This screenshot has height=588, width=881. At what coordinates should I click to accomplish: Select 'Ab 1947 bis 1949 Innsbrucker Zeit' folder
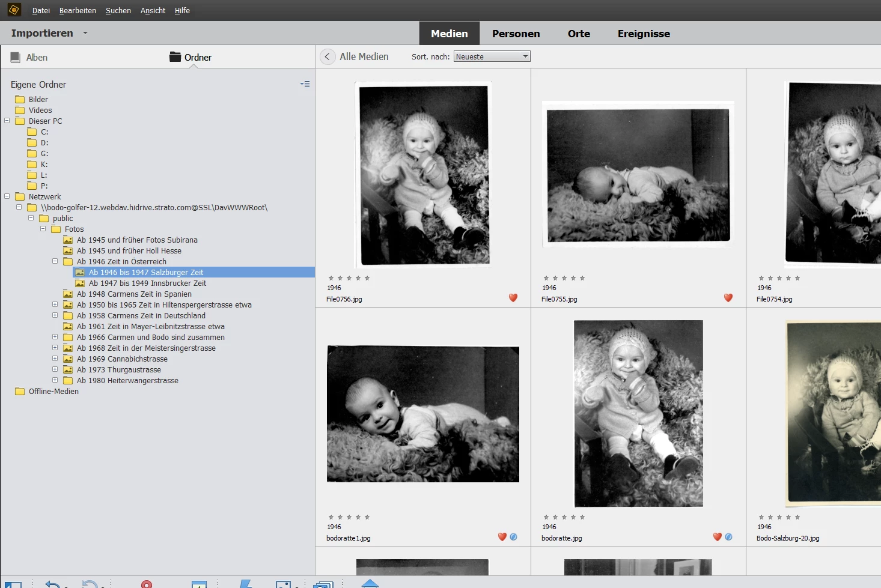pyautogui.click(x=147, y=283)
